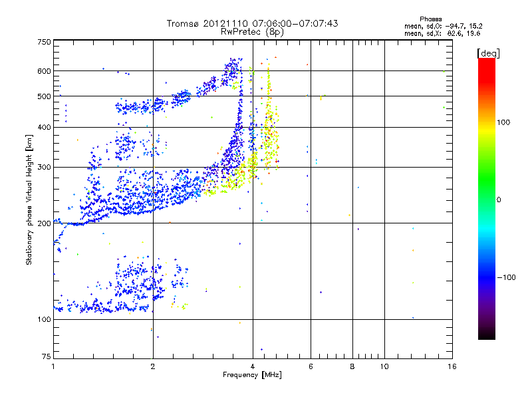Image resolution: width=532 pixels, height=399 pixels.
Task: Click the plot title 'Tromsø 20121110 07:06:00-07:07:43'
Action: point(252,23)
